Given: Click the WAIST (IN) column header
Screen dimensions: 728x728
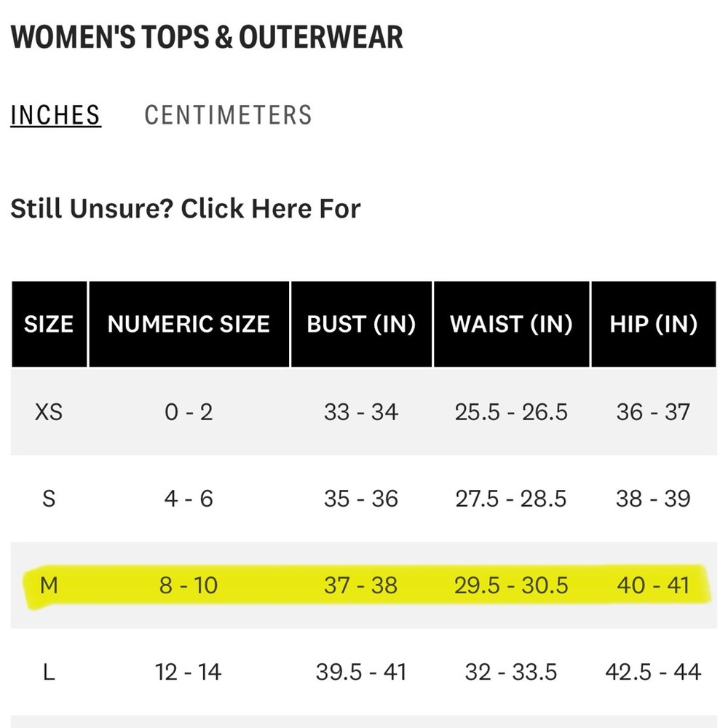Looking at the screenshot, I should click(511, 324).
